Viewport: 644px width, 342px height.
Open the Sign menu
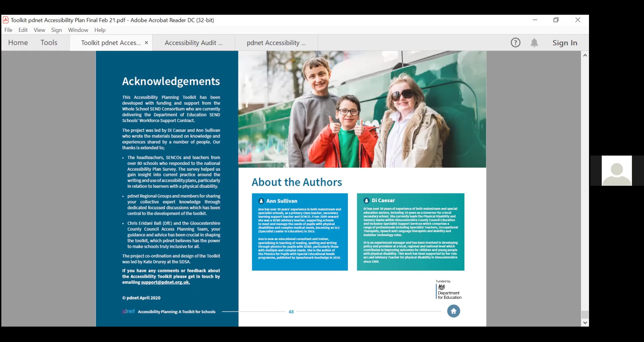(x=56, y=30)
